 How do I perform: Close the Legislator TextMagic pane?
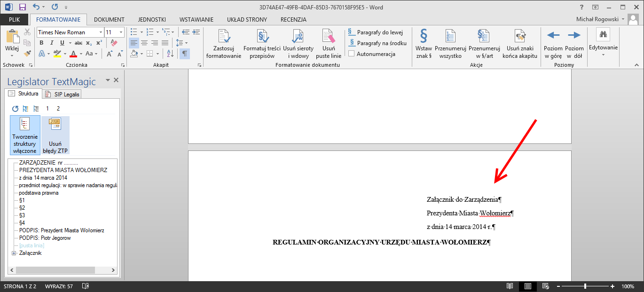coord(117,80)
